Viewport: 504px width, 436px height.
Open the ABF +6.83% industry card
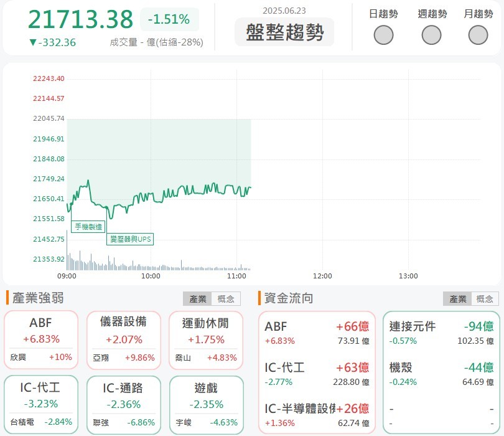pos(41,340)
